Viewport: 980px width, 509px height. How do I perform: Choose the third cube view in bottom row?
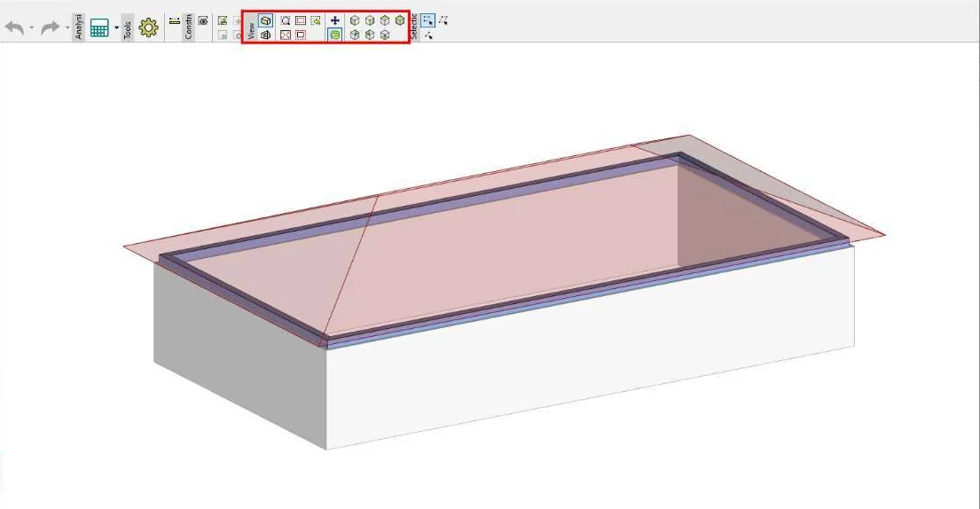point(384,35)
